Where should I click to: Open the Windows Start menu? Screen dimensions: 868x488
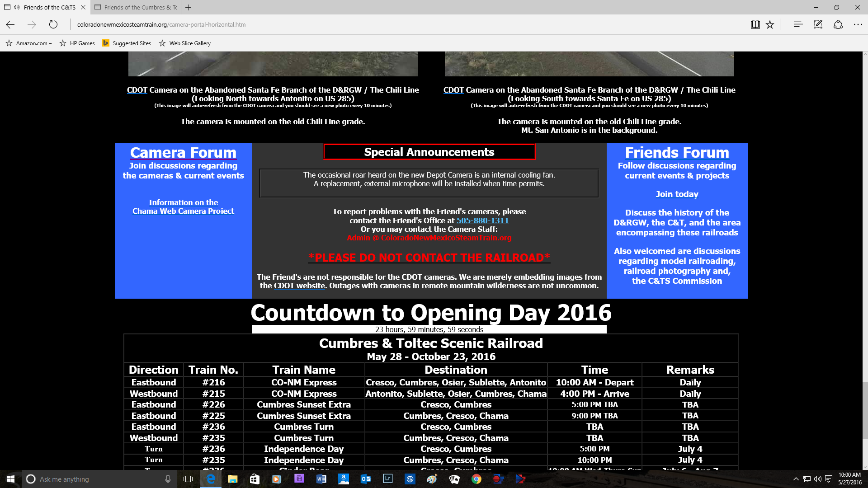tap(11, 479)
